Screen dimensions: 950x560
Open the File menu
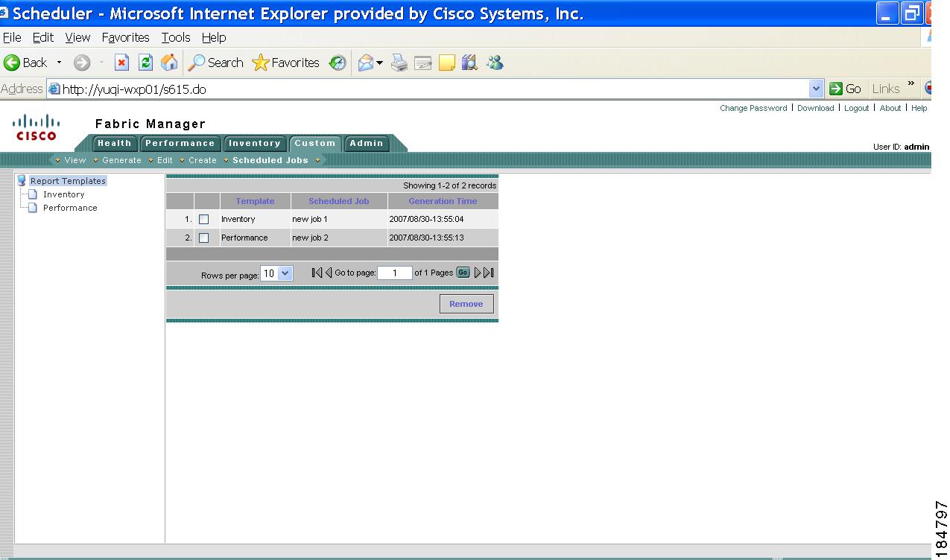click(x=12, y=37)
